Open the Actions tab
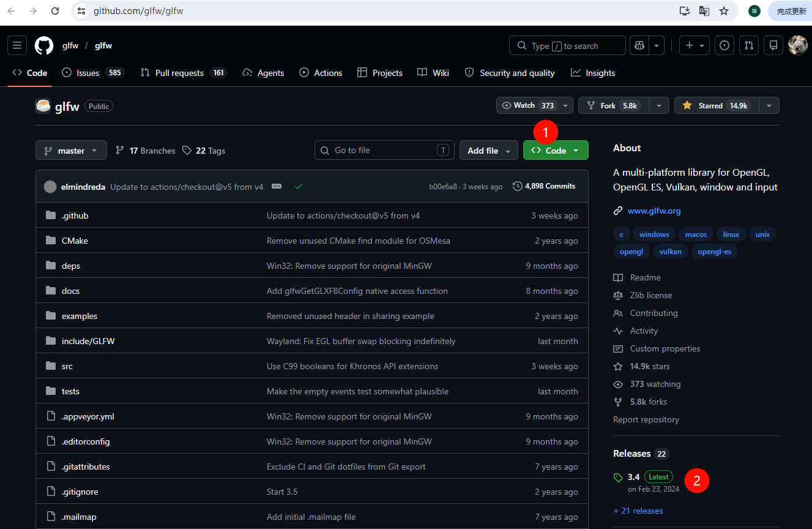This screenshot has width=812, height=529. click(321, 73)
